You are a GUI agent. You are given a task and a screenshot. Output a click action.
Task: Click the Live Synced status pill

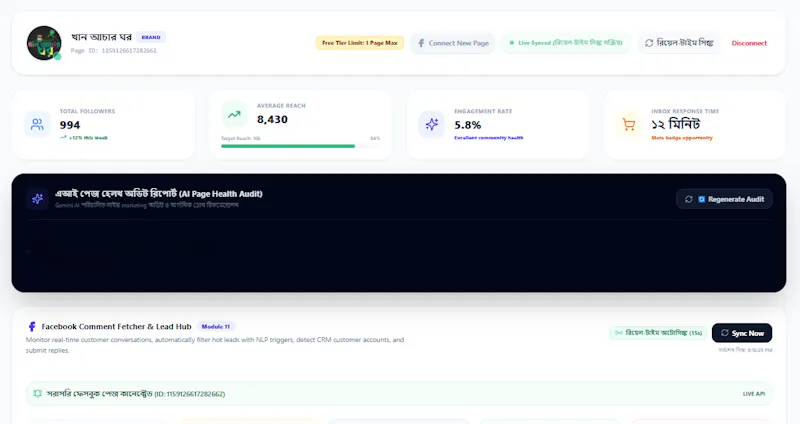tap(566, 43)
